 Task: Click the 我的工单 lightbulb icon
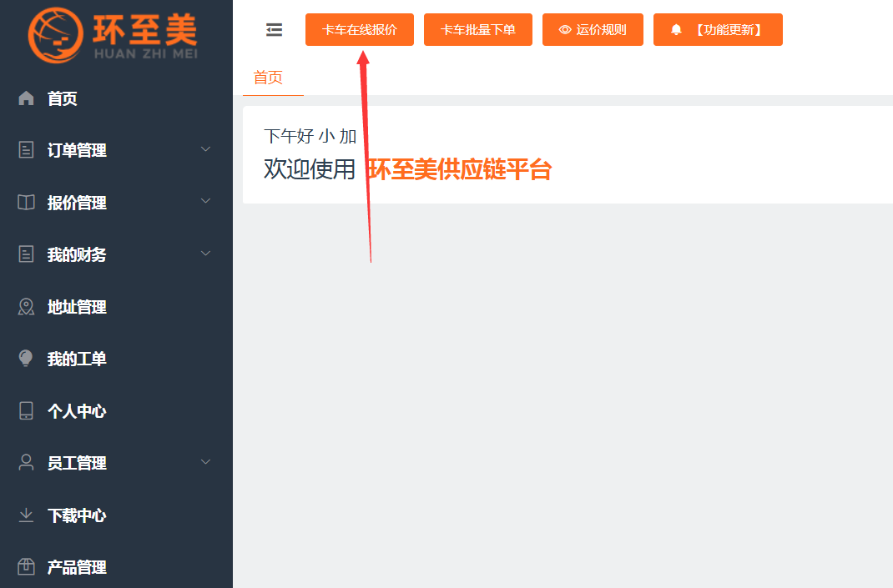26,359
